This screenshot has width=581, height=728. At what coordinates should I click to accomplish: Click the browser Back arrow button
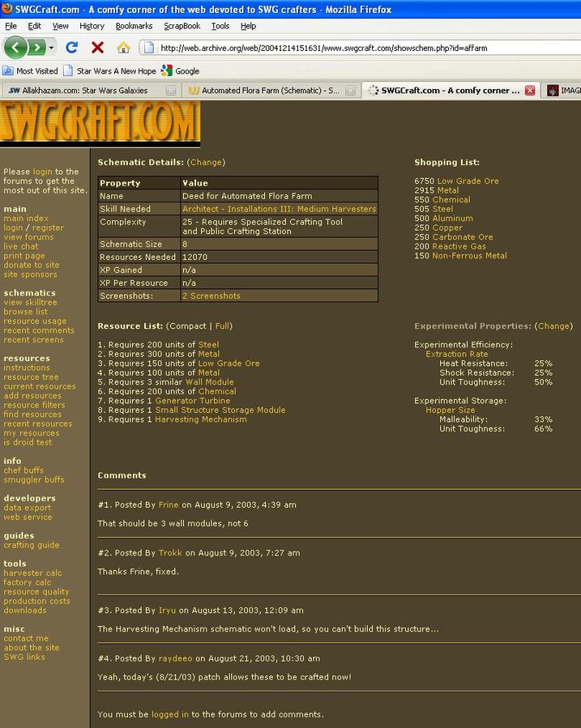(x=15, y=48)
